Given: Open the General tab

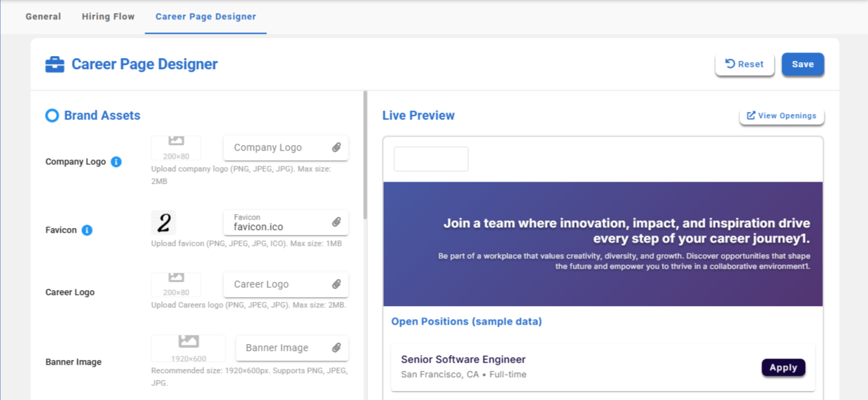Looking at the screenshot, I should tap(44, 17).
